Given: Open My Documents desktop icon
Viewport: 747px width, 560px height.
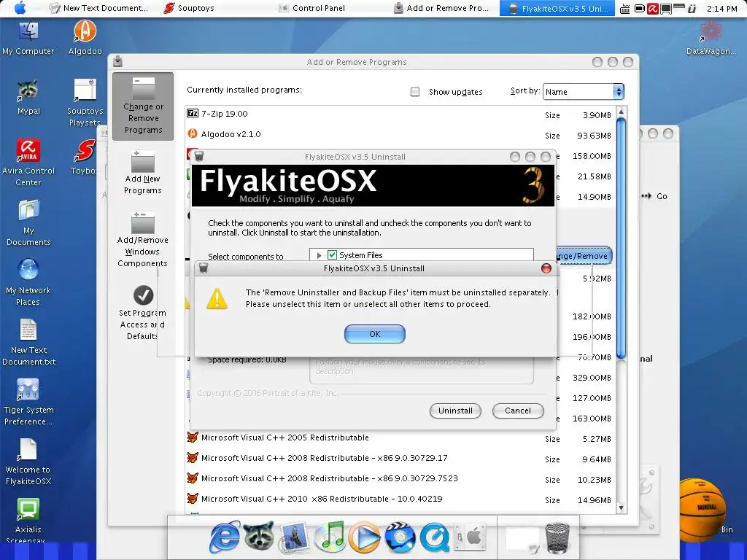Looking at the screenshot, I should point(28,223).
